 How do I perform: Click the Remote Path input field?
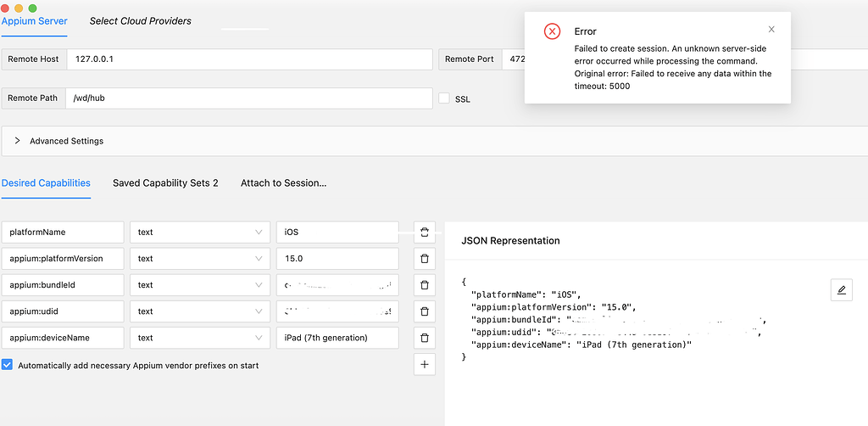pos(249,98)
